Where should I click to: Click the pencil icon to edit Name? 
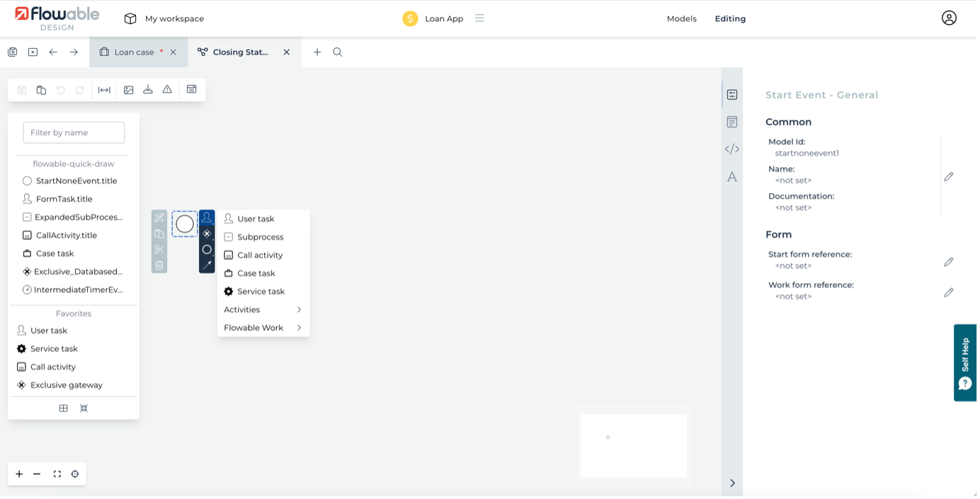click(x=949, y=176)
